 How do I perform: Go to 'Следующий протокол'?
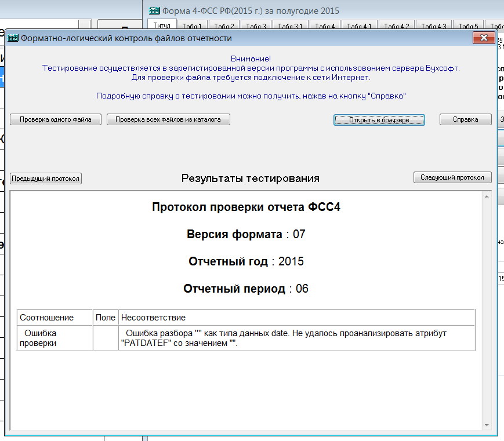(x=452, y=178)
